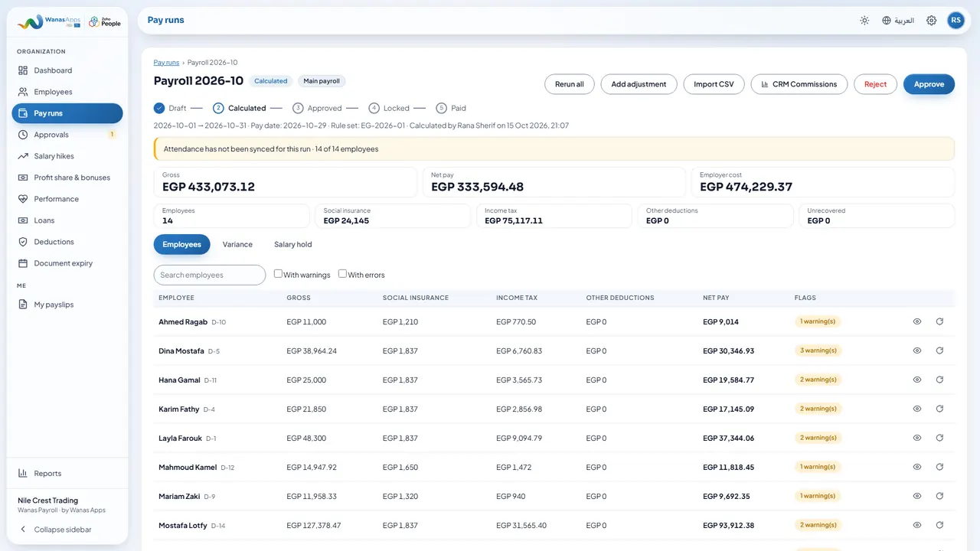
Task: Recalculate Ahmed Ragab's row with refresh icon
Action: (x=939, y=321)
